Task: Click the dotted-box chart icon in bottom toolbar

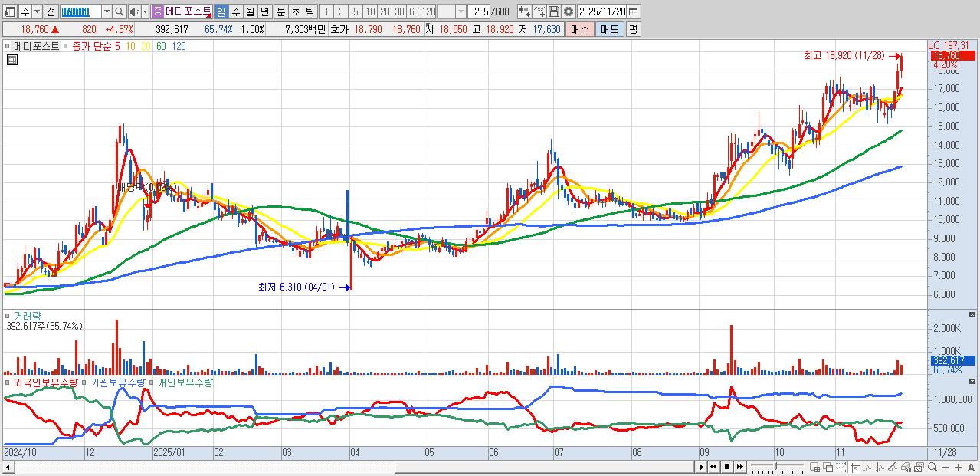Action: click(x=841, y=468)
